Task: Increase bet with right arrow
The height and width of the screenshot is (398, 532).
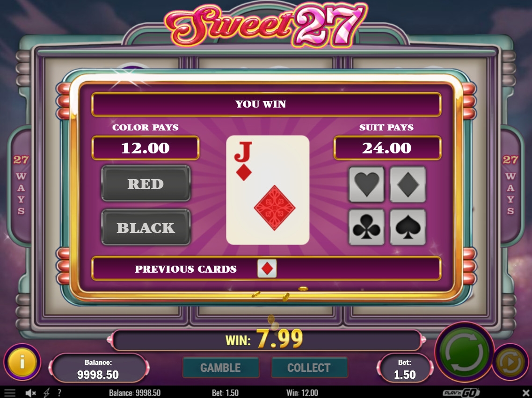Action: tap(431, 368)
